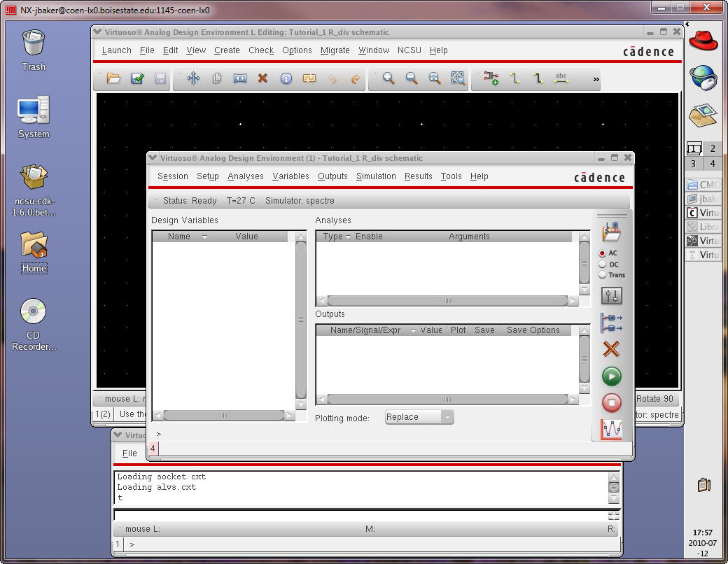728x564 pixels.
Task: Click the CD Recorder desktop icon
Action: coord(34,324)
